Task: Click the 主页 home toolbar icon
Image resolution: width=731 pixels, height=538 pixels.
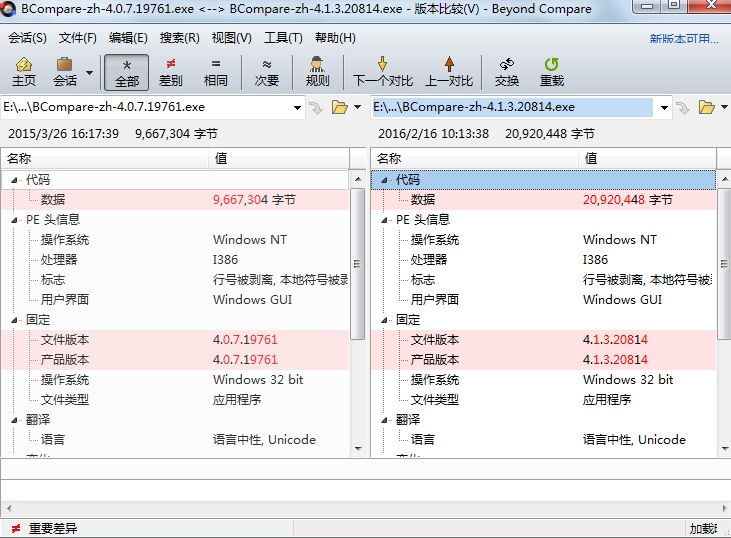Action: (x=24, y=72)
